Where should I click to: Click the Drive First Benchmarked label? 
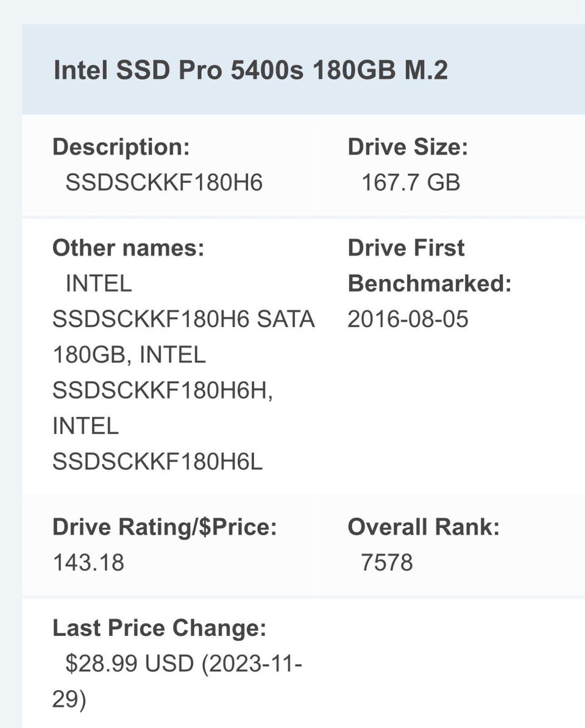pos(406,248)
